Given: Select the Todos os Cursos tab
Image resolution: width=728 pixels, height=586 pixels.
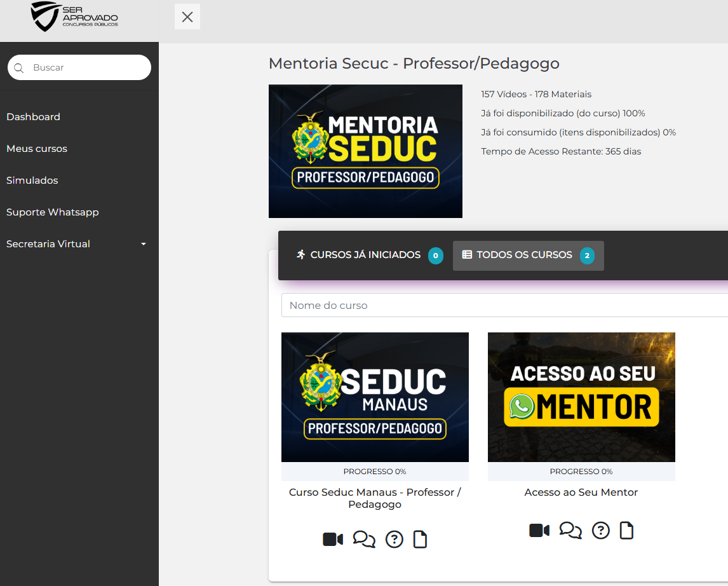Looking at the screenshot, I should (525, 255).
